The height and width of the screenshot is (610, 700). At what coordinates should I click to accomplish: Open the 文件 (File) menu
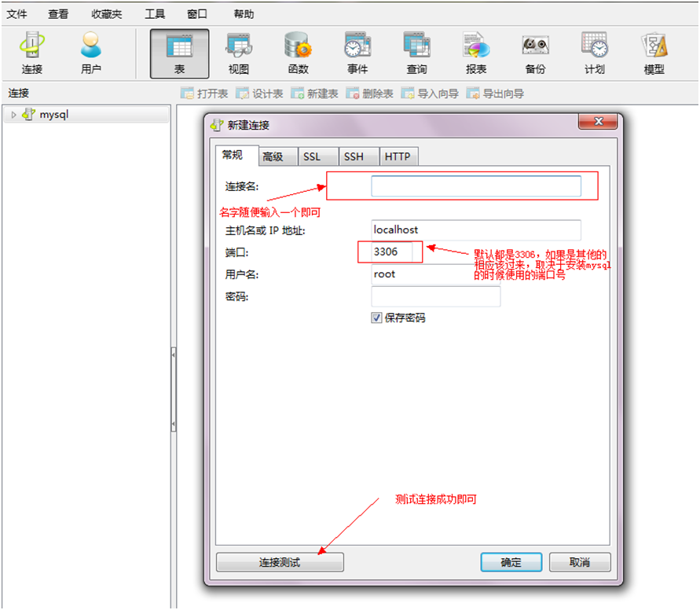(17, 14)
